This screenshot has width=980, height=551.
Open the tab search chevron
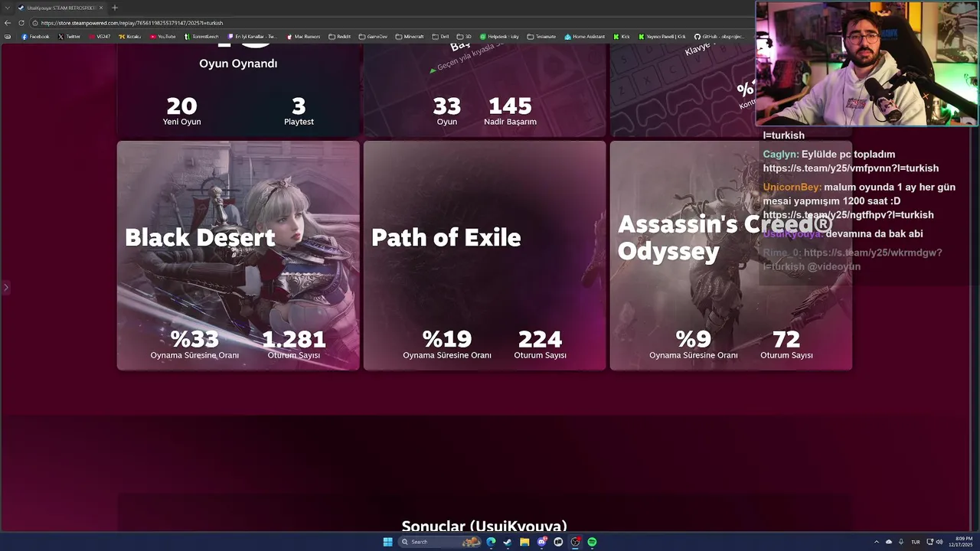pos(6,8)
